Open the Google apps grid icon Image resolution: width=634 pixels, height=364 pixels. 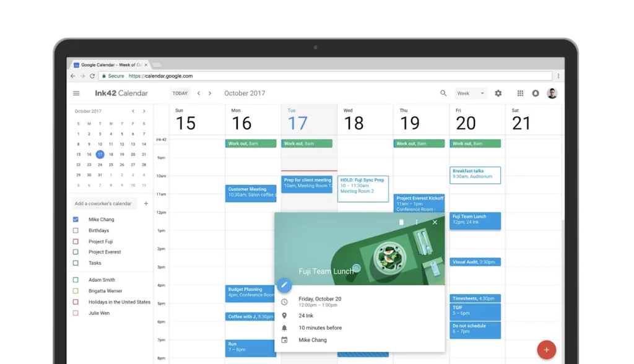pos(520,93)
